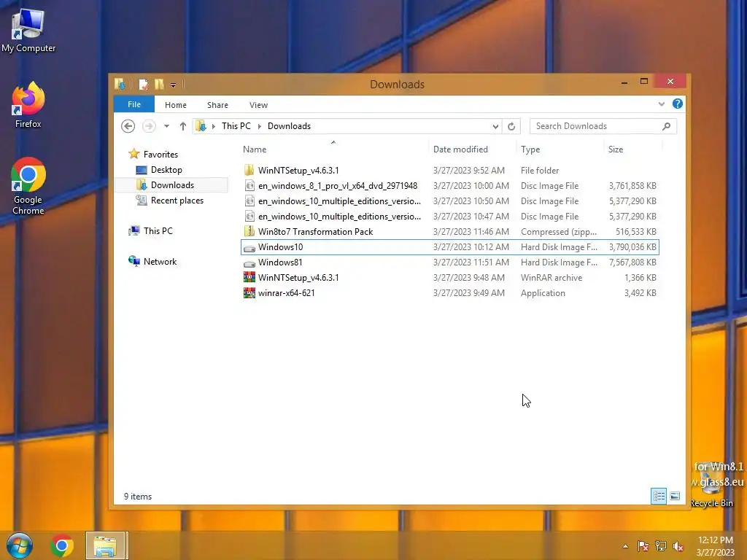747x560 pixels.
Task: Open the taskbar clock showing 12:12 PM
Action: 715,546
